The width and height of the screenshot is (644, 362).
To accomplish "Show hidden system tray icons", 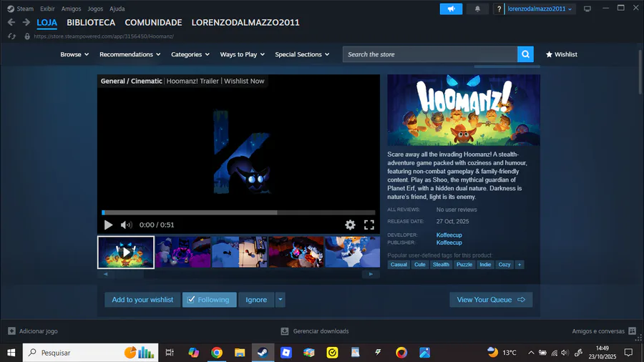I will [x=531, y=353].
